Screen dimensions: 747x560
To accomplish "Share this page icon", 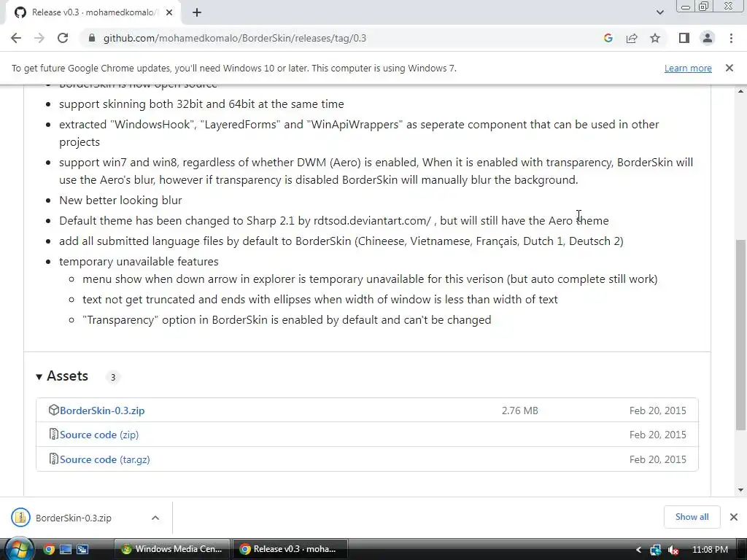I will (x=632, y=38).
